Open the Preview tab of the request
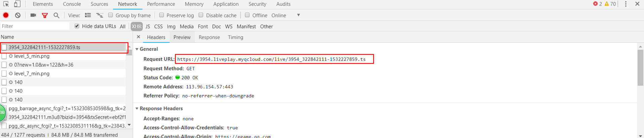The image size is (644, 138). click(x=182, y=37)
